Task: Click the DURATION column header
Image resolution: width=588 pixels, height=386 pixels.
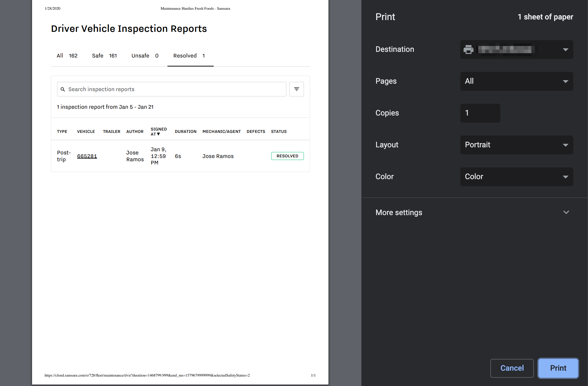Action: pyautogui.click(x=185, y=132)
